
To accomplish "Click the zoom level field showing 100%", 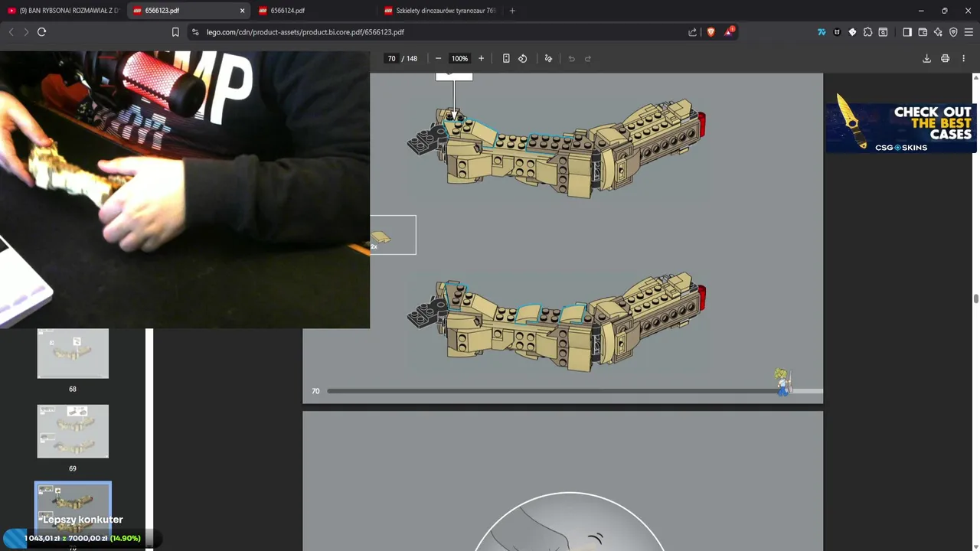I will [x=459, y=58].
